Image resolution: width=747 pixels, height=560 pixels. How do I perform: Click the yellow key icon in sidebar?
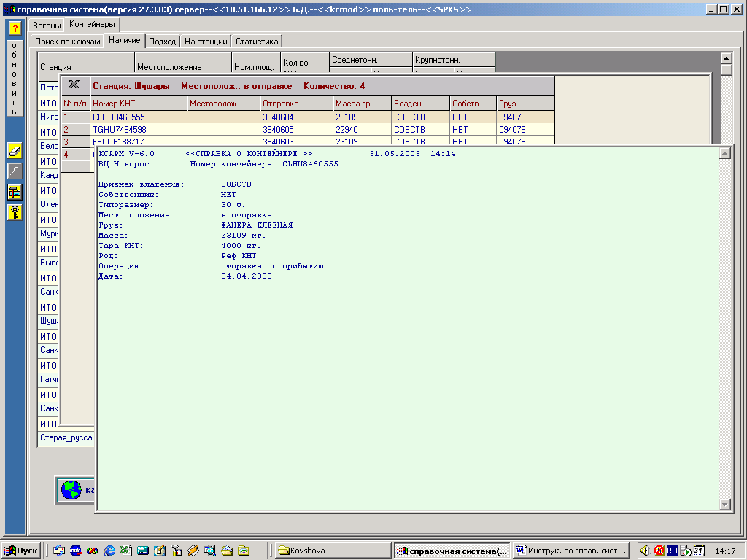tap(15, 211)
